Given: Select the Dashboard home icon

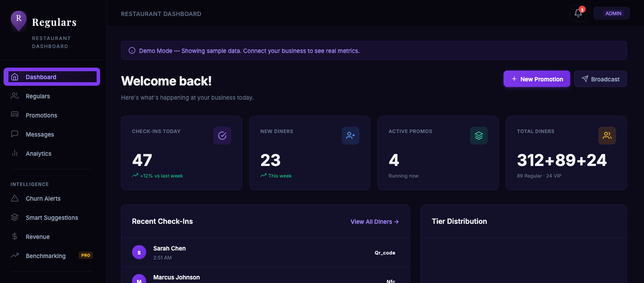Looking at the screenshot, I should (15, 77).
